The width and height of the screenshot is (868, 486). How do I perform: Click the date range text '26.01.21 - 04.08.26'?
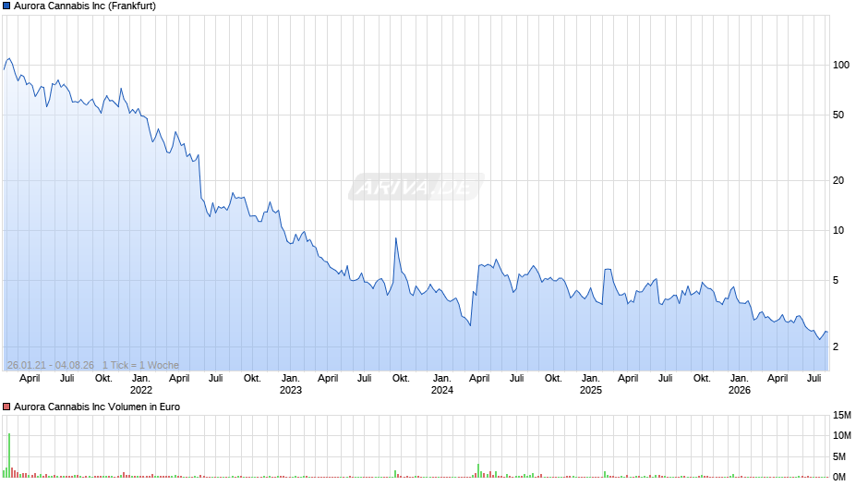[x=51, y=365]
